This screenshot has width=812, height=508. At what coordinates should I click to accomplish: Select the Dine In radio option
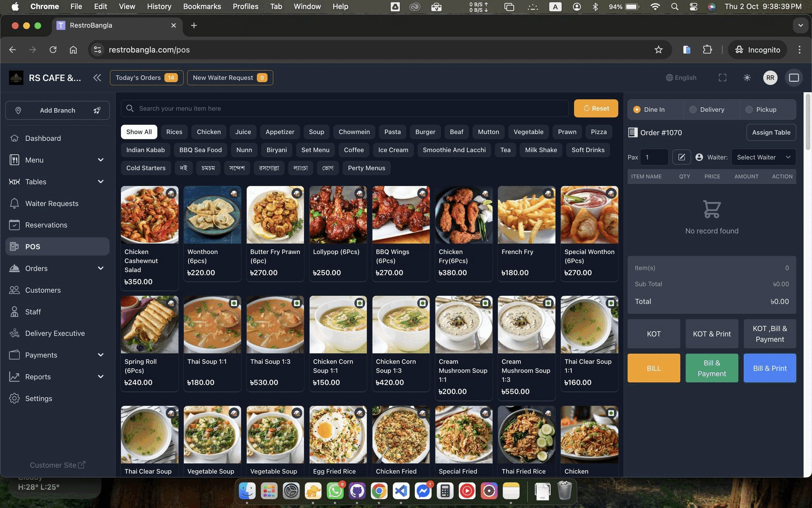coord(637,110)
